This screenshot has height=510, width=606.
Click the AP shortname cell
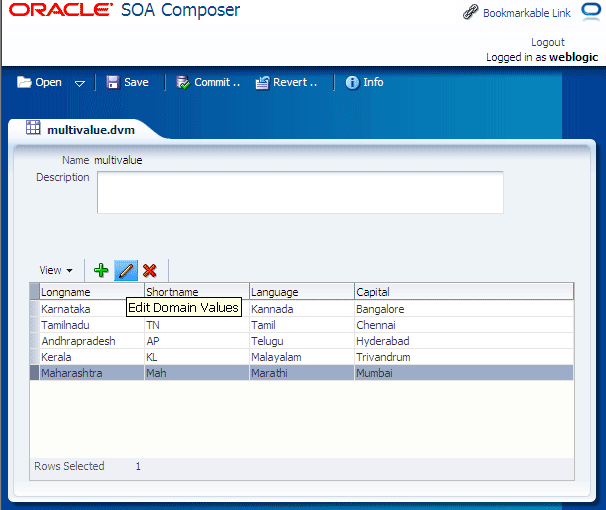(197, 341)
